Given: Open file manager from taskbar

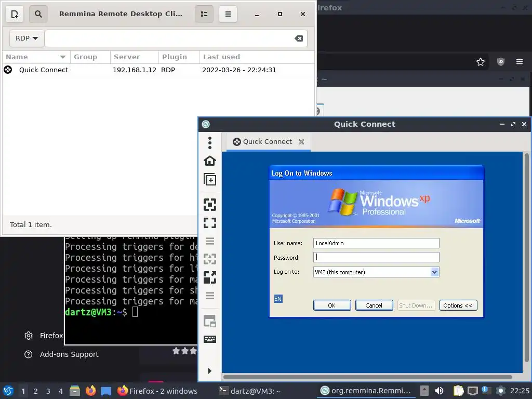Looking at the screenshot, I should click(x=75, y=391).
